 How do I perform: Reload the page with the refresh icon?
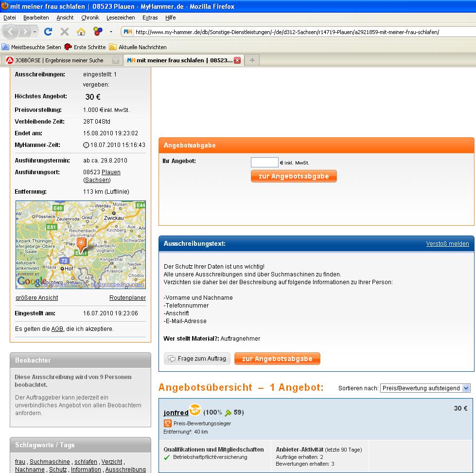(48, 31)
